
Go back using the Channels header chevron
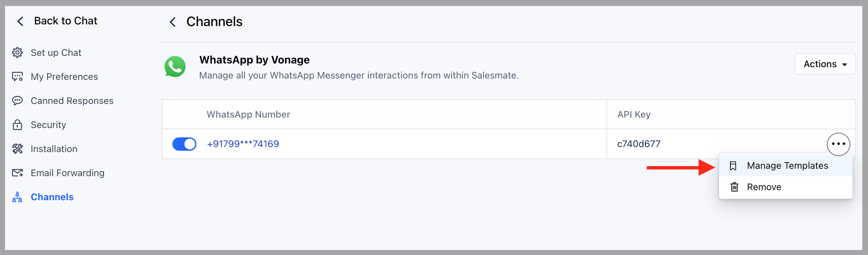172,22
